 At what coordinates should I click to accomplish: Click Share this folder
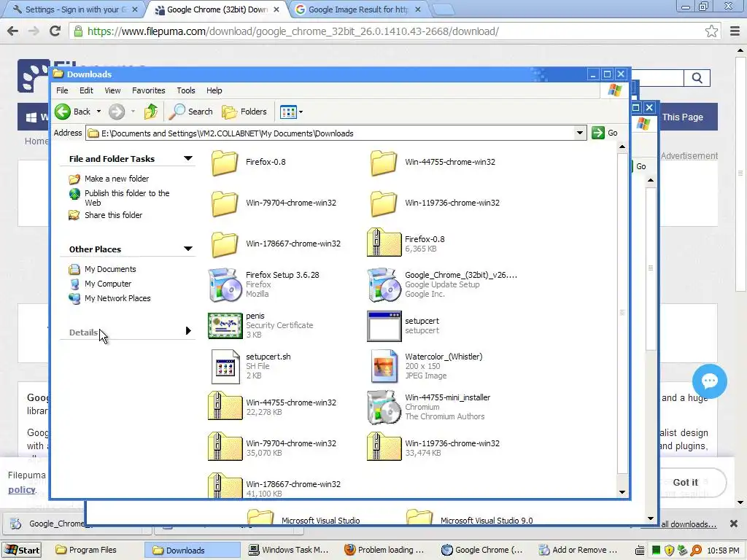(113, 215)
